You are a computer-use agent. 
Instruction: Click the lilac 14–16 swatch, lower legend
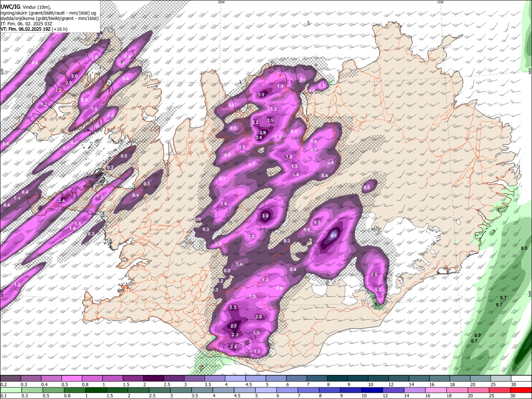coord(414,390)
